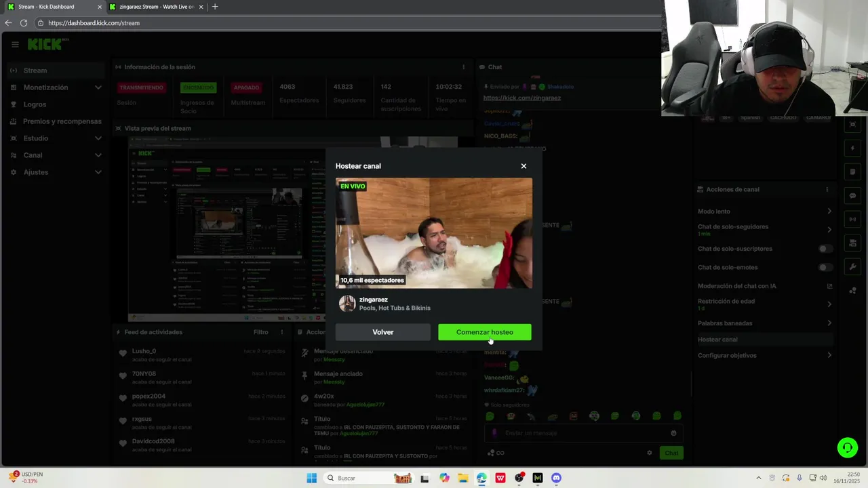This screenshot has width=868, height=488.
Task: Open the emoji picker in chat input
Action: pyautogui.click(x=673, y=433)
